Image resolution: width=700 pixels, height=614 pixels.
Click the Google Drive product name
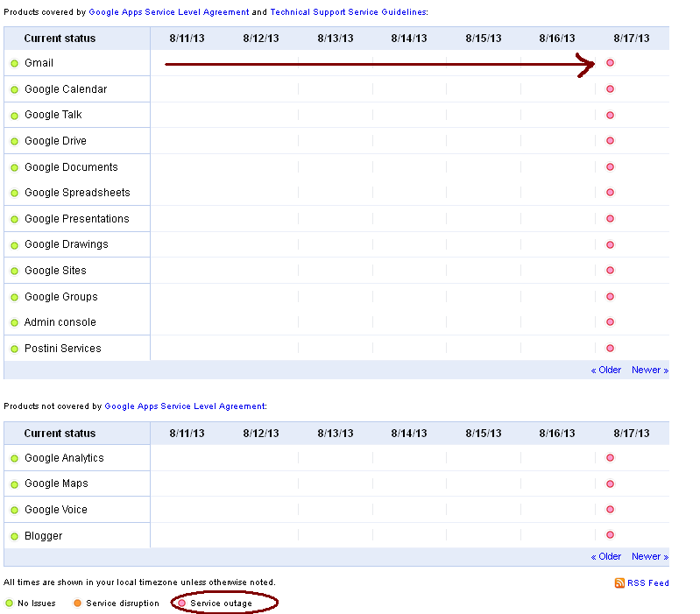pos(55,141)
